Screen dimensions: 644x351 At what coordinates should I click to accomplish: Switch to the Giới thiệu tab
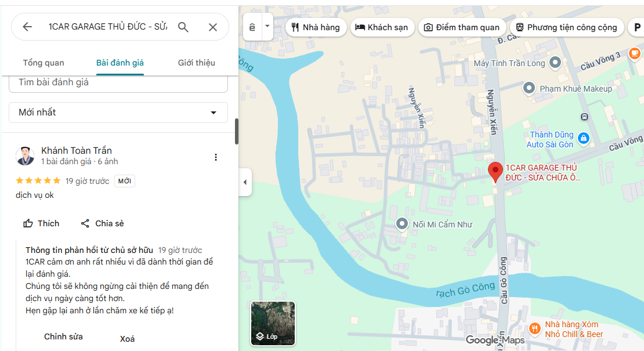pos(196,63)
